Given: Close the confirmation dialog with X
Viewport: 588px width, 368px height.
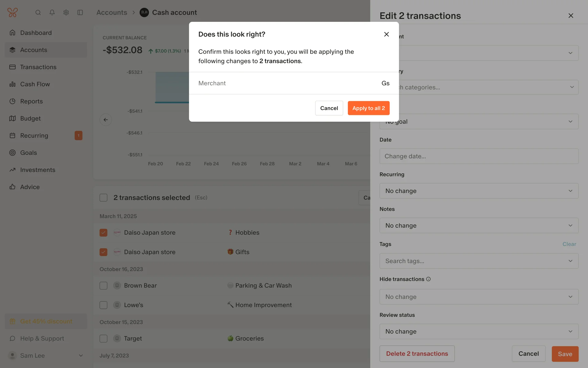Looking at the screenshot, I should (x=386, y=34).
